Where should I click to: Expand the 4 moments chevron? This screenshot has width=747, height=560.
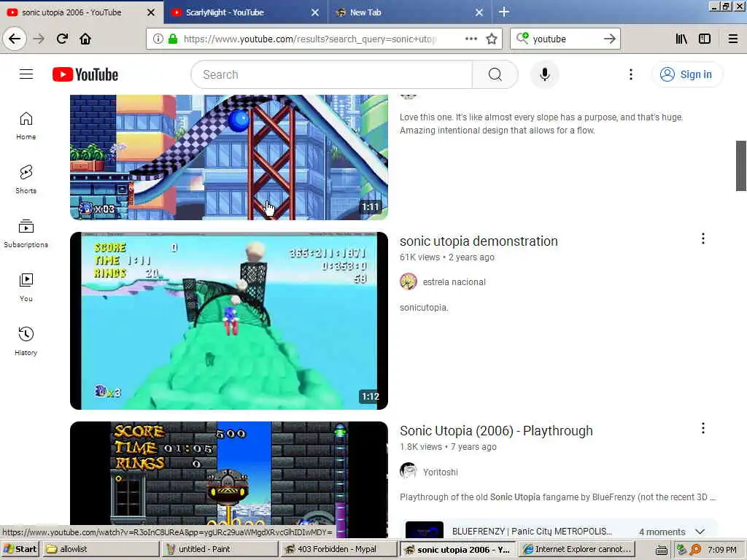(700, 532)
